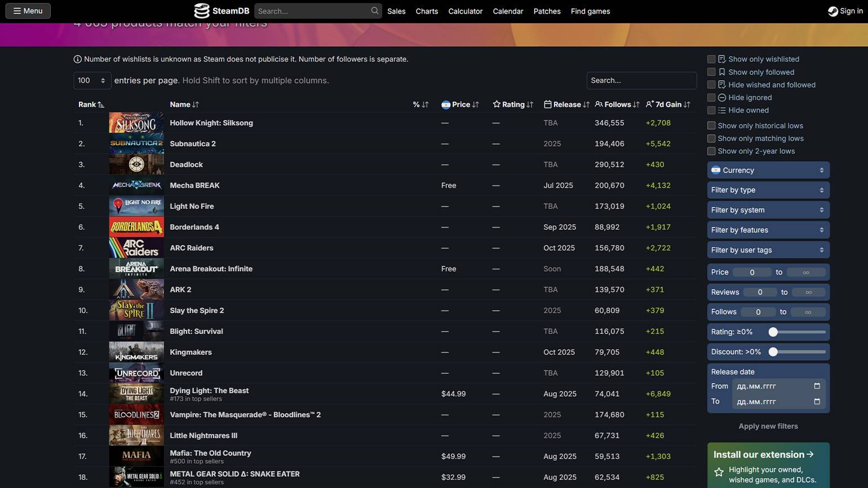Click the Steam sign-in icon
The width and height of the screenshot is (868, 488).
[x=832, y=11]
